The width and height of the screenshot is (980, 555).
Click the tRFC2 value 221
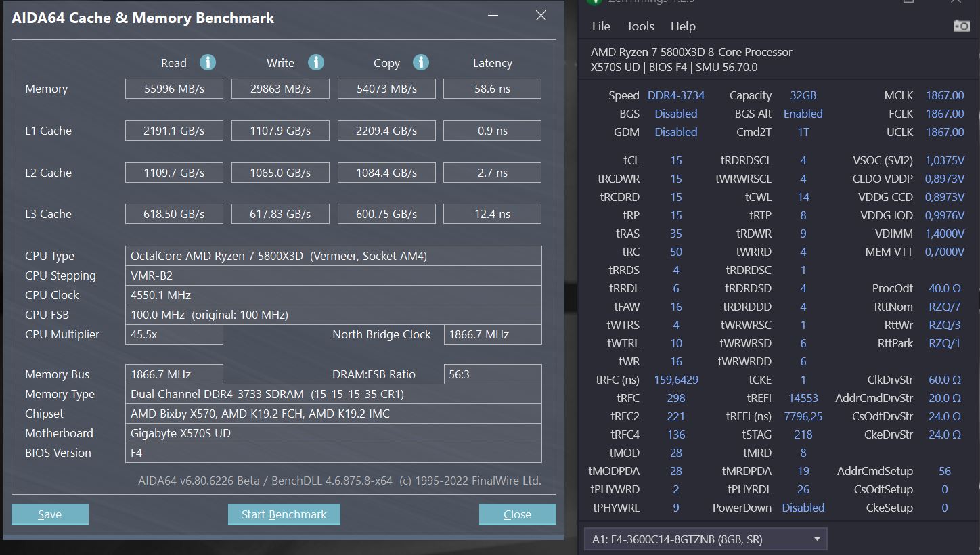[676, 416]
